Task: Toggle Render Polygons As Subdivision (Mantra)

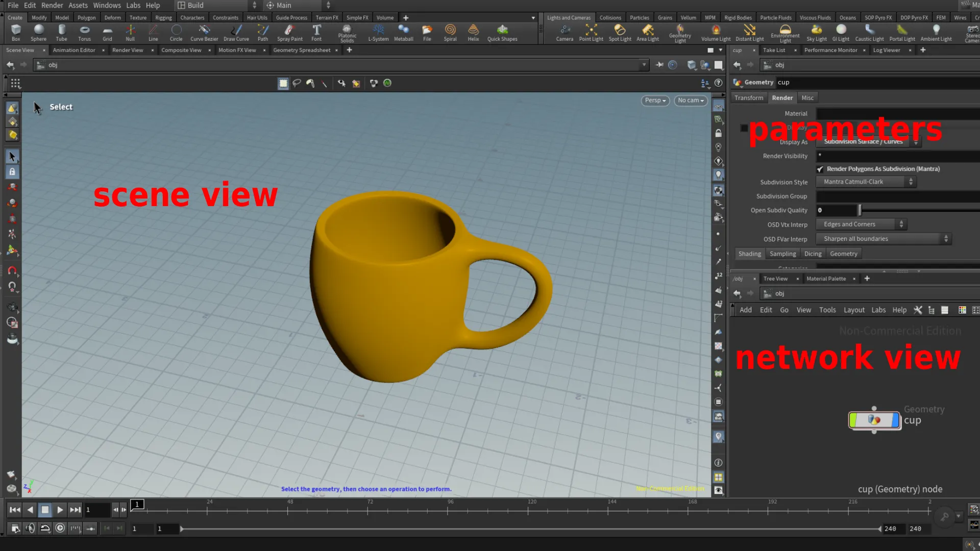Action: (821, 169)
